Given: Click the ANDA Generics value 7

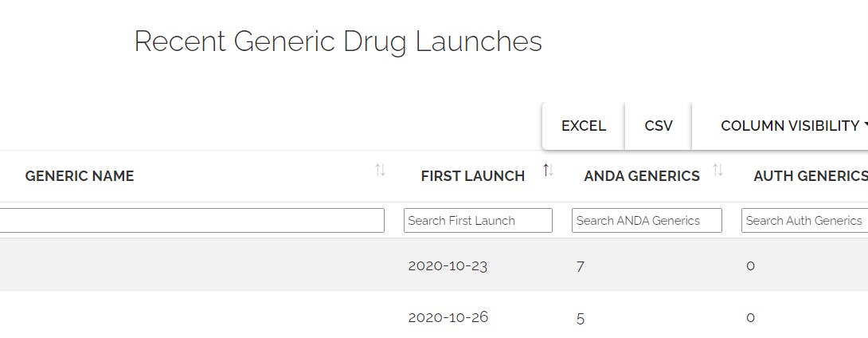Looking at the screenshot, I should 580,266.
